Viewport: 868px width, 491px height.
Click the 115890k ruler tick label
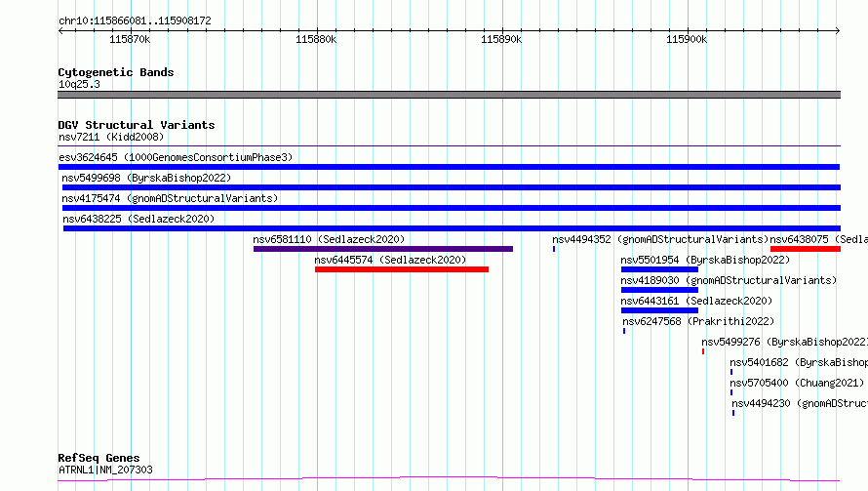tap(501, 39)
